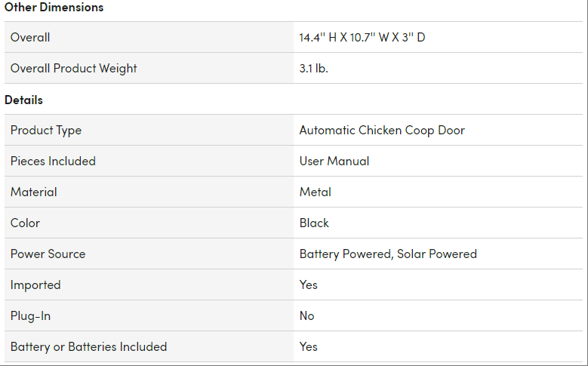Click the Color row label
This screenshot has height=366, width=588.
click(25, 223)
